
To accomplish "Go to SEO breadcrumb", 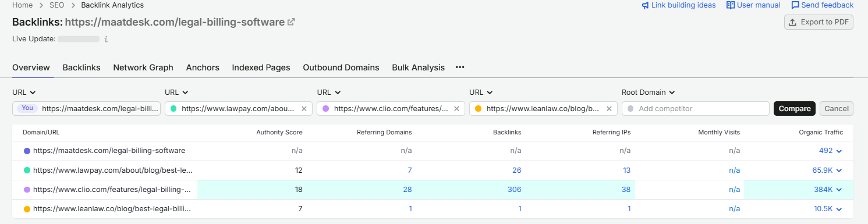I will coord(56,5).
